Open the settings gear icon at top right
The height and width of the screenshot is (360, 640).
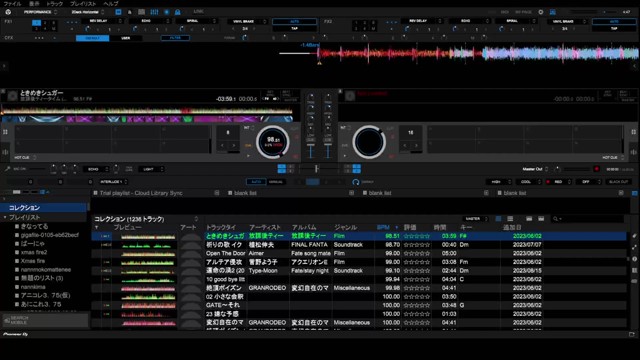pos(541,12)
